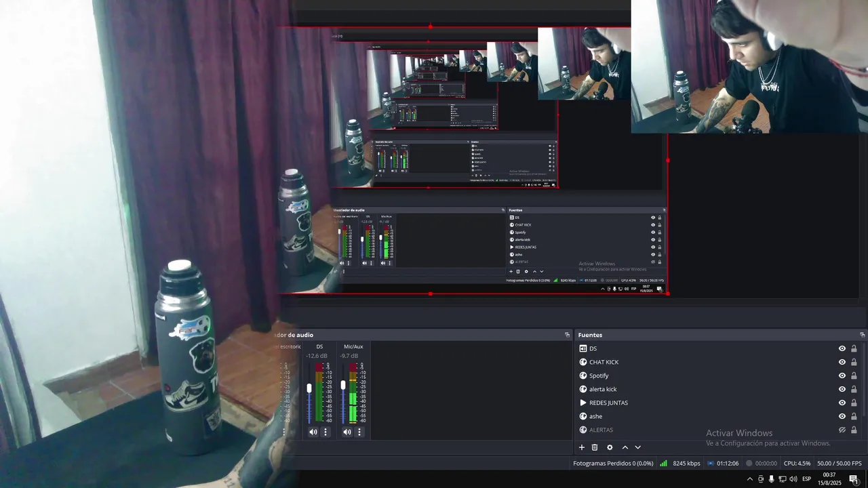Lock the DS source
Viewport: 868px width, 488px height.
click(x=854, y=348)
